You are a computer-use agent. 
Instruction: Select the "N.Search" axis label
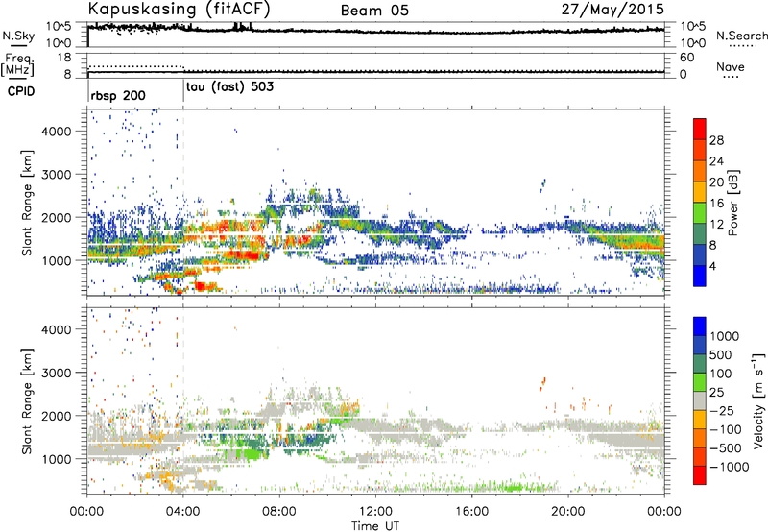[x=741, y=36]
